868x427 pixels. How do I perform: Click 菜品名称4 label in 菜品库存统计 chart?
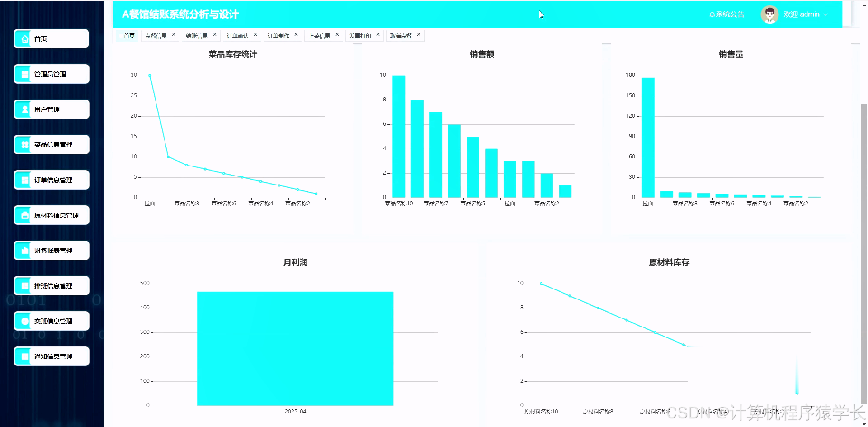click(260, 204)
